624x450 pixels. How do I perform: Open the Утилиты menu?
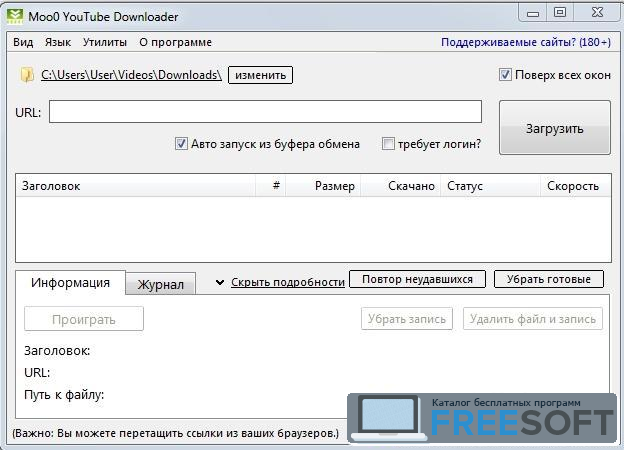[105, 42]
